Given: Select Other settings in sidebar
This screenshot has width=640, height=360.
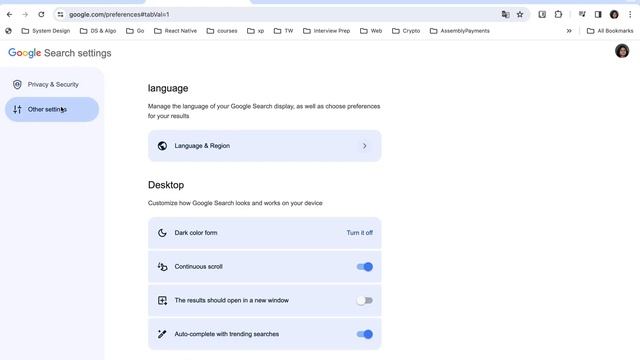Looking at the screenshot, I should pos(52,109).
